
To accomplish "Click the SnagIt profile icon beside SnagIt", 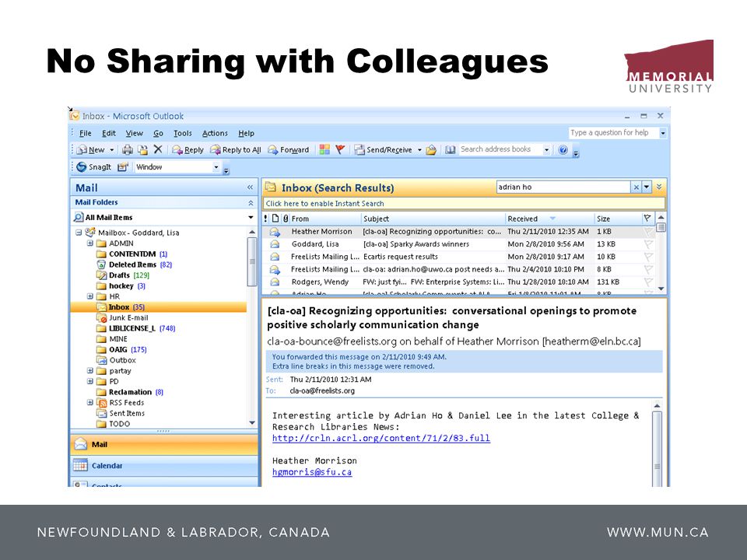I will (123, 167).
